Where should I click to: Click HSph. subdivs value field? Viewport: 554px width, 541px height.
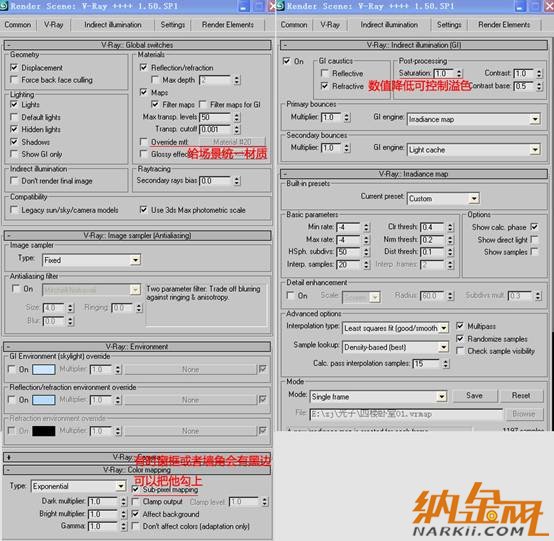349,252
